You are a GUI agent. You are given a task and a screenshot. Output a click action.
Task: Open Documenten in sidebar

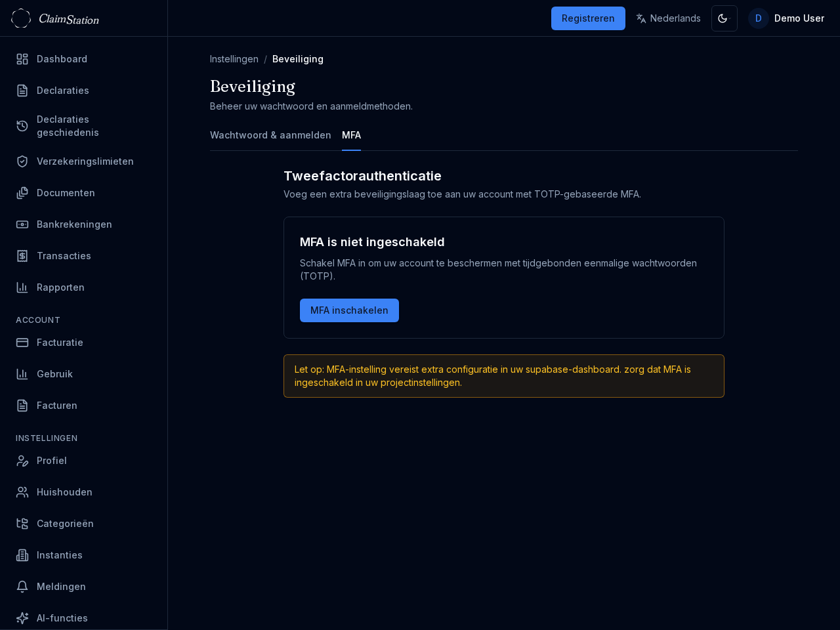click(83, 193)
